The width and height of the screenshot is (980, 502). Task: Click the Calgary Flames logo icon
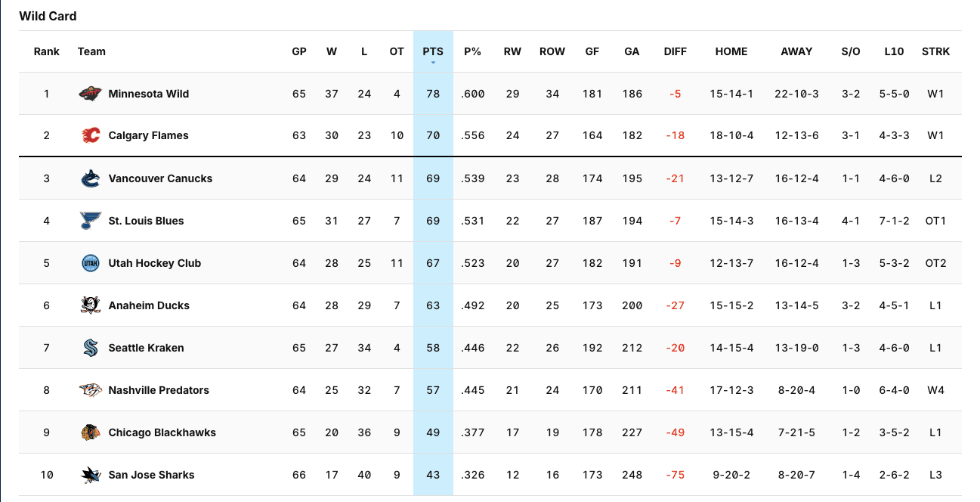tap(90, 136)
